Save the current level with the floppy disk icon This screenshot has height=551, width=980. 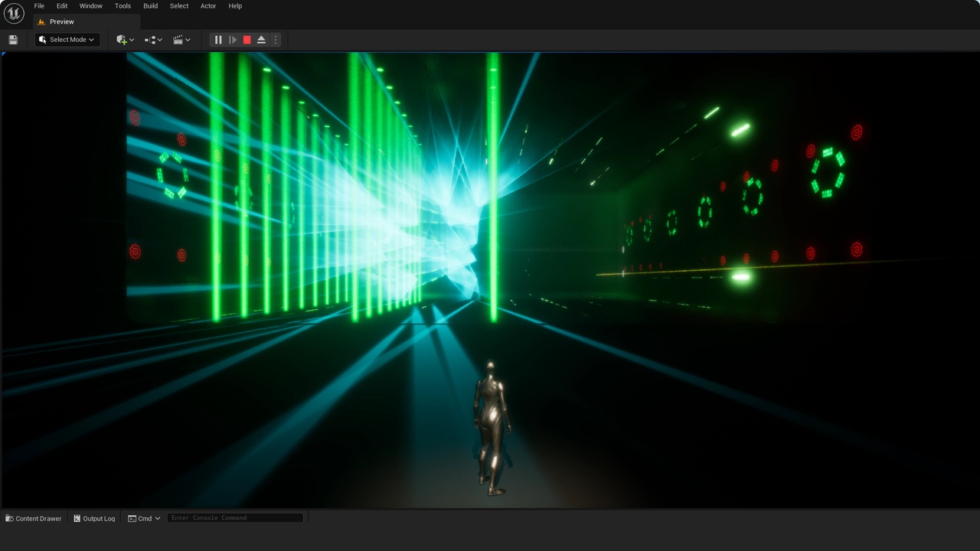(x=13, y=40)
